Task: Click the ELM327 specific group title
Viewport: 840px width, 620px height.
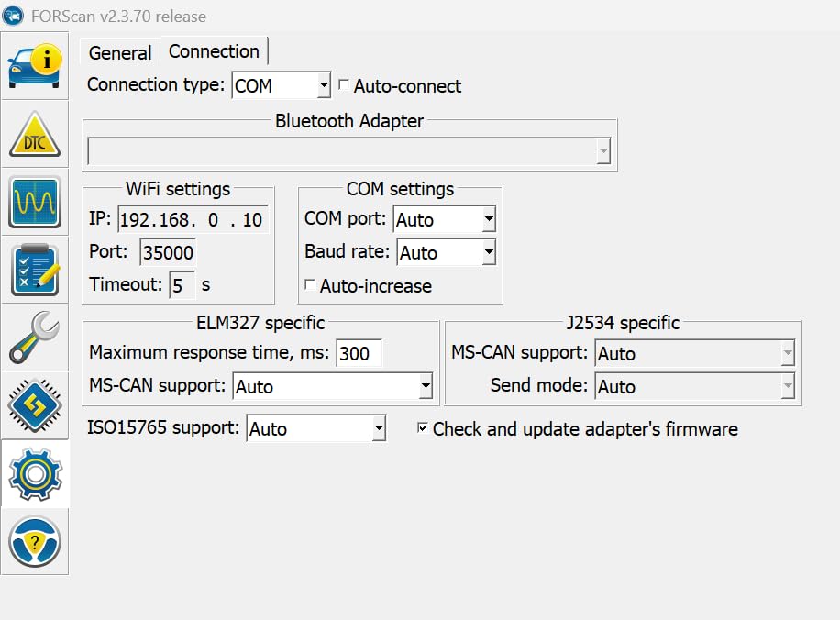Action: pos(260,323)
